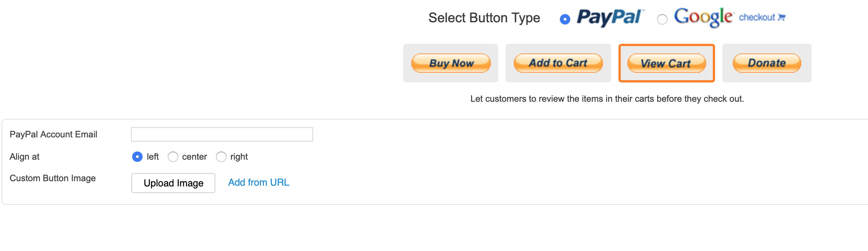This screenshot has height=251, width=868.
Task: Click the Google checkout shopping cart icon
Action: tap(781, 17)
